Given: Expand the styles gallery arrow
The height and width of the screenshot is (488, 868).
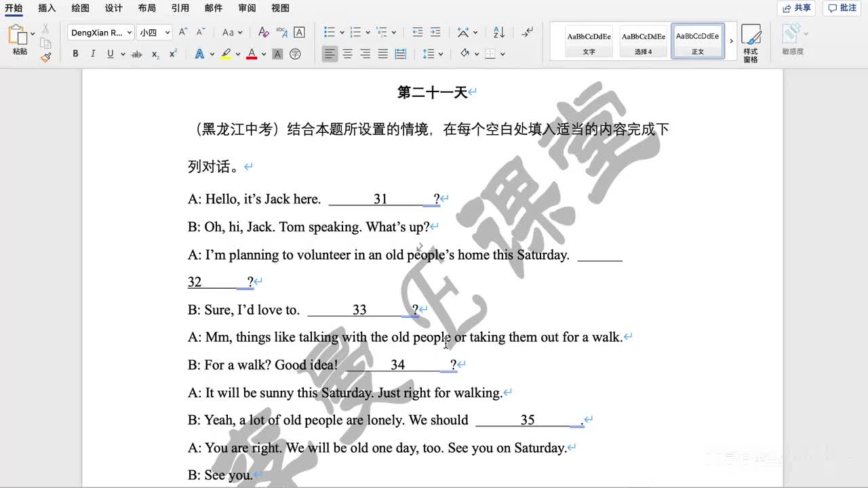Looking at the screenshot, I should tap(731, 41).
